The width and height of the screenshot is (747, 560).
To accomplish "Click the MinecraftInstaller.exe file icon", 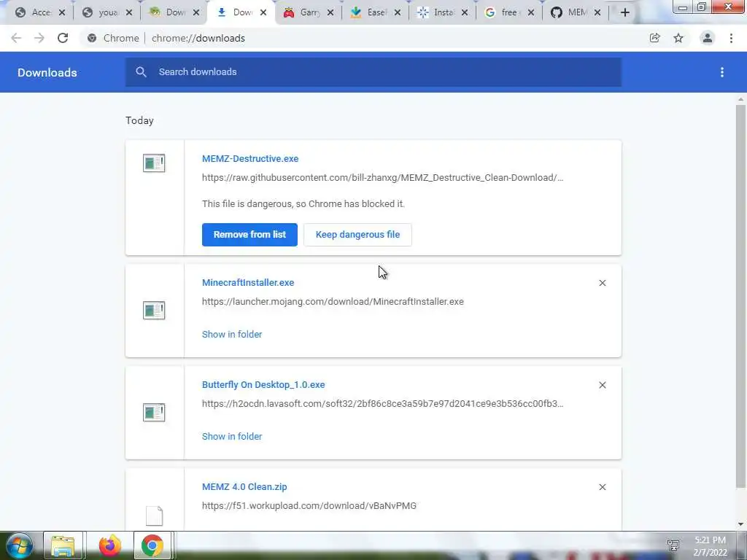I will (154, 310).
